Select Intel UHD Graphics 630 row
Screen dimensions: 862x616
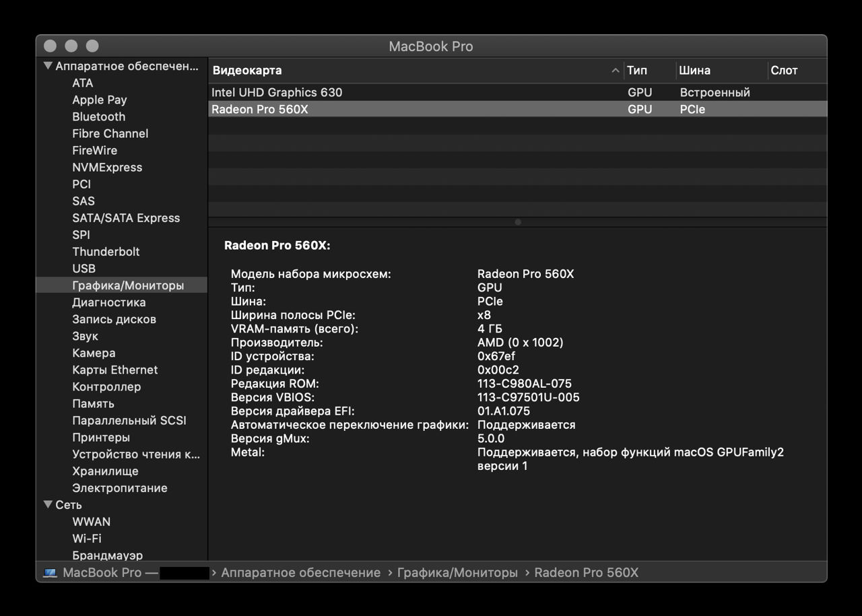pyautogui.click(x=517, y=92)
